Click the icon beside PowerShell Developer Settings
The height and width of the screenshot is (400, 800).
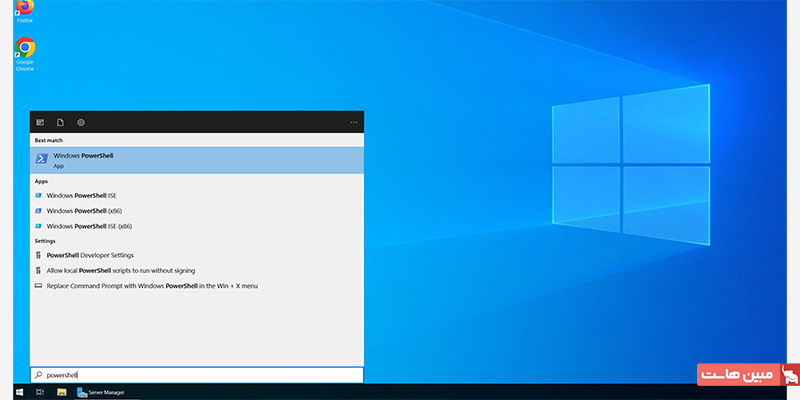[39, 255]
